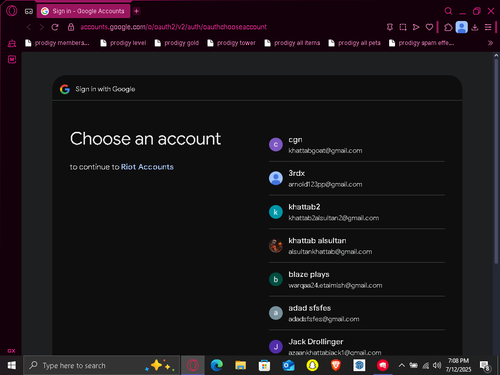
Task: Open Brave browser from the taskbar
Action: pyautogui.click(x=336, y=365)
